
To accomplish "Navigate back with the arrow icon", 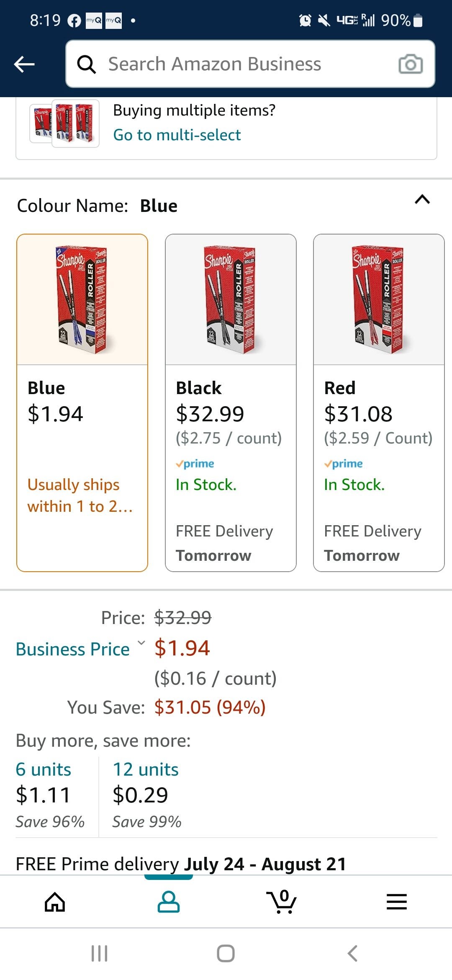I will tap(24, 64).
